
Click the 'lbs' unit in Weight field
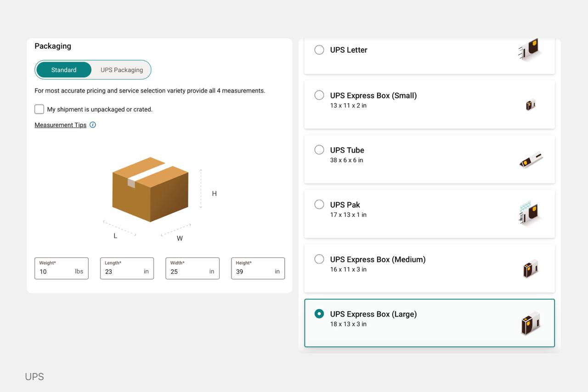tap(79, 272)
